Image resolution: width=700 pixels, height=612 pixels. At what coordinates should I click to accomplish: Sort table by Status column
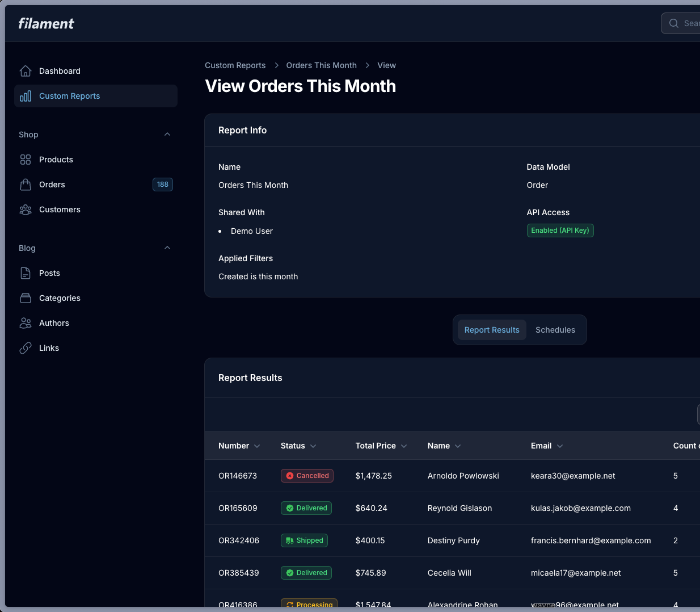pyautogui.click(x=298, y=446)
